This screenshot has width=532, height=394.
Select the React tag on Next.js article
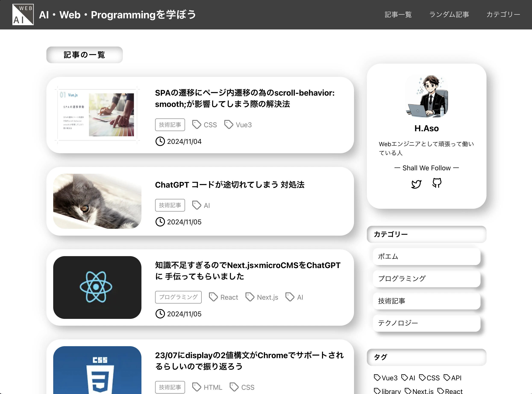[x=223, y=297]
